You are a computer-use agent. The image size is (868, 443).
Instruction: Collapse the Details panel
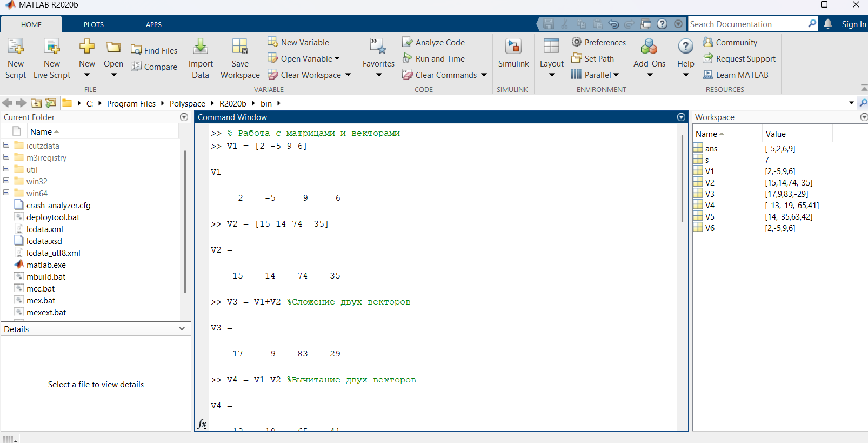tap(182, 329)
